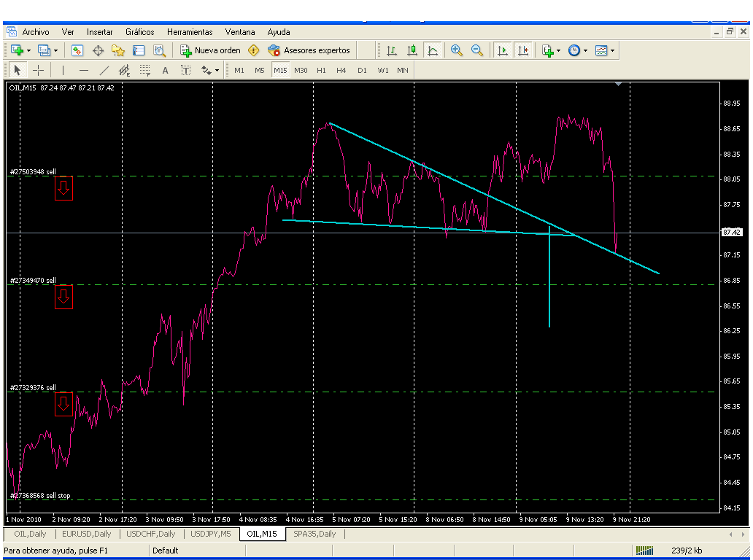Switch to M30 timeframe
This screenshot has width=753, height=560.
tap(301, 71)
